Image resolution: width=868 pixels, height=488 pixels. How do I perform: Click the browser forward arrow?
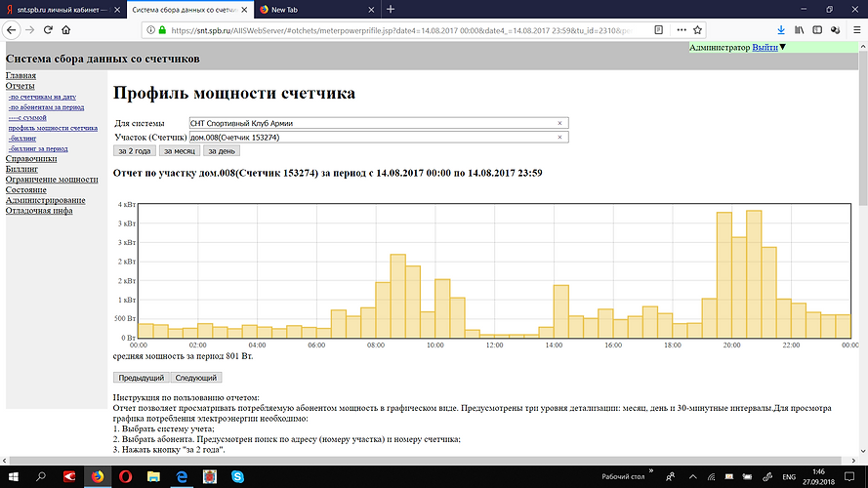pos(30,30)
